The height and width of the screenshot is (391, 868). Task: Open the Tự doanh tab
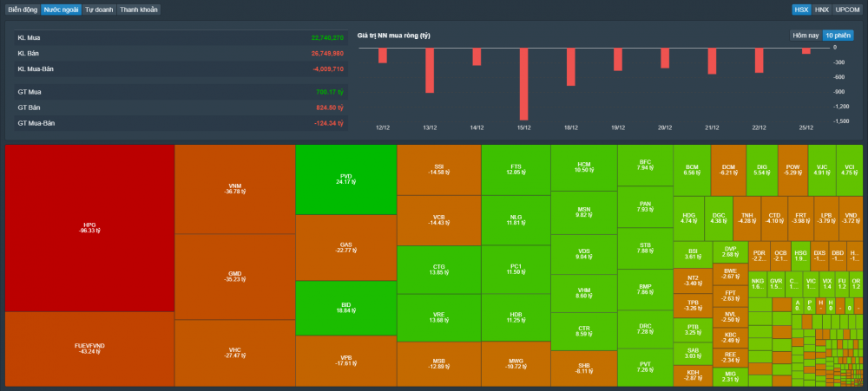click(99, 10)
